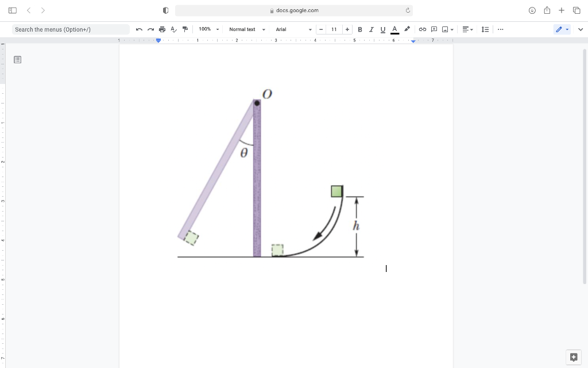
Task: Open the 100% zoom dropdown
Action: pos(209,29)
